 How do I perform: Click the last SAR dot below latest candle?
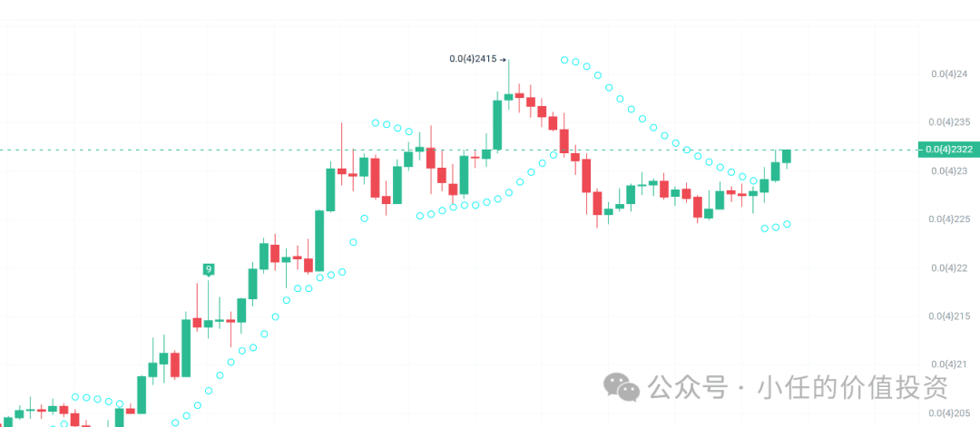(x=787, y=224)
